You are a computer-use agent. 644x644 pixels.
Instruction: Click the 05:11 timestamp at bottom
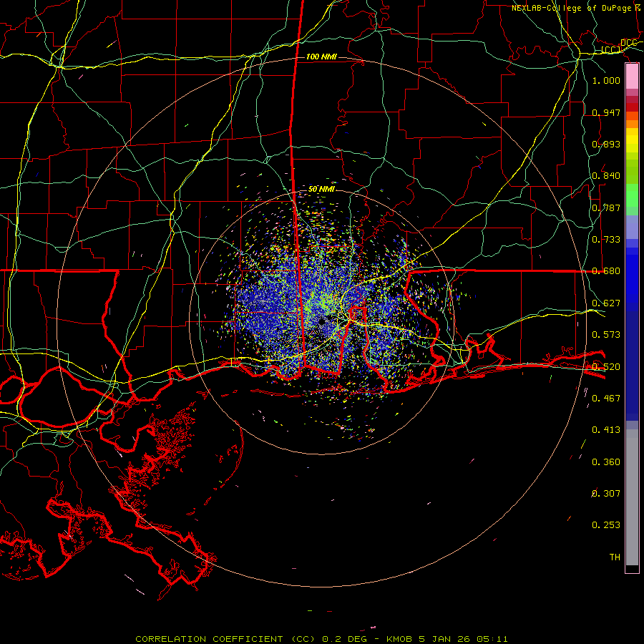(x=492, y=639)
